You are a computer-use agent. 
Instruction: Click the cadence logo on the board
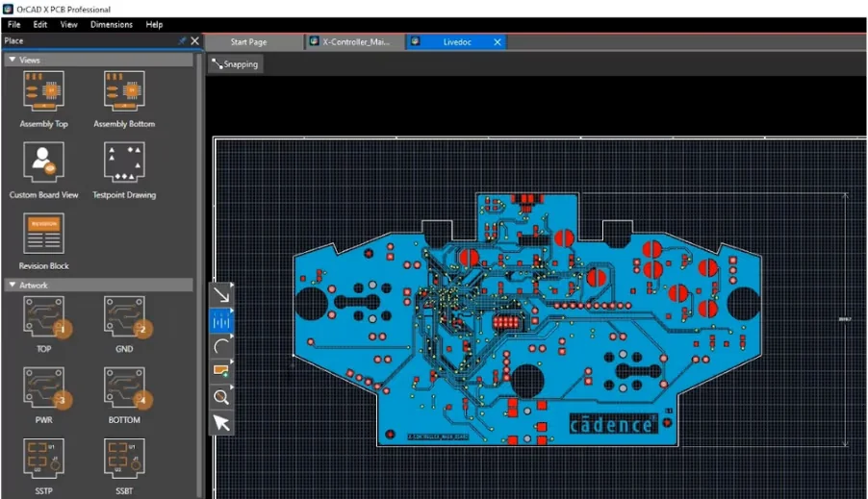coord(612,424)
